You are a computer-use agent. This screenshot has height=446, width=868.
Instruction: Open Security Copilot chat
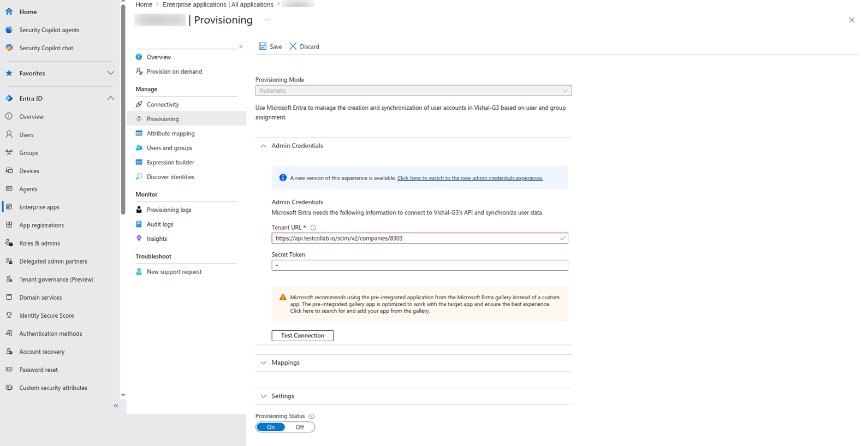(x=46, y=48)
